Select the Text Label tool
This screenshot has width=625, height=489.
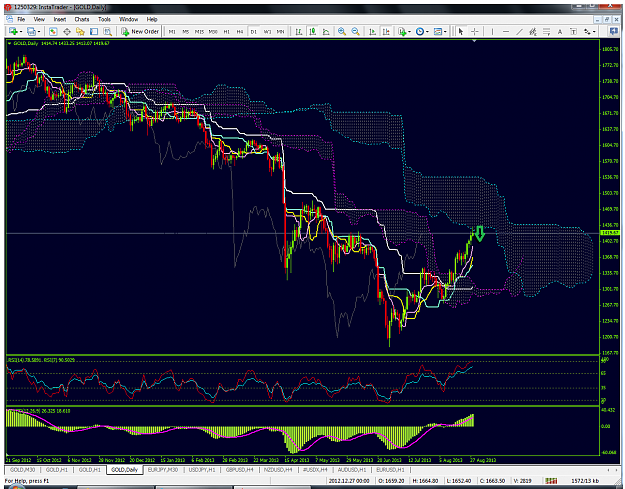[573, 31]
